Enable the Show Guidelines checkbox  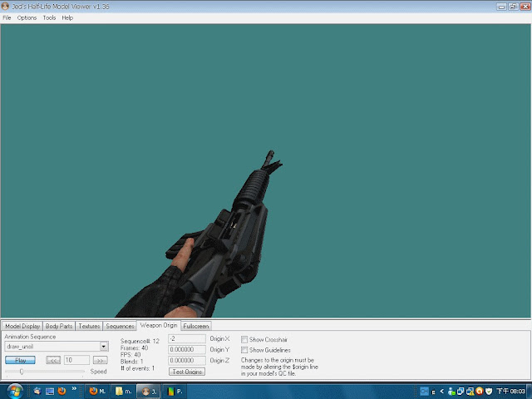click(244, 350)
